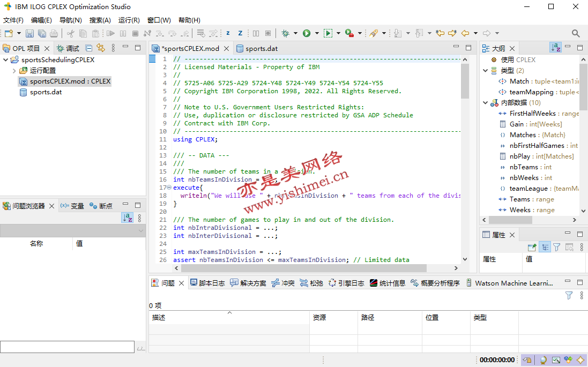Expand the 运行配置 run configurations node

(x=14, y=71)
